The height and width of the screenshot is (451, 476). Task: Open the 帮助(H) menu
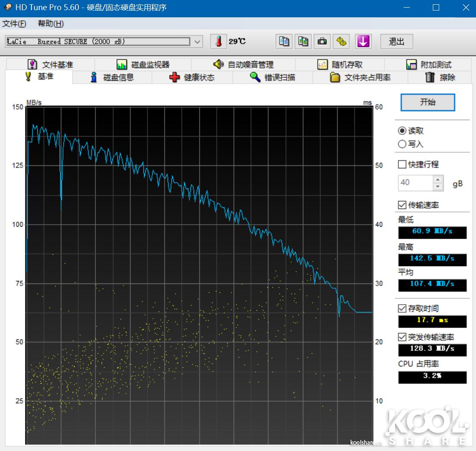51,23
